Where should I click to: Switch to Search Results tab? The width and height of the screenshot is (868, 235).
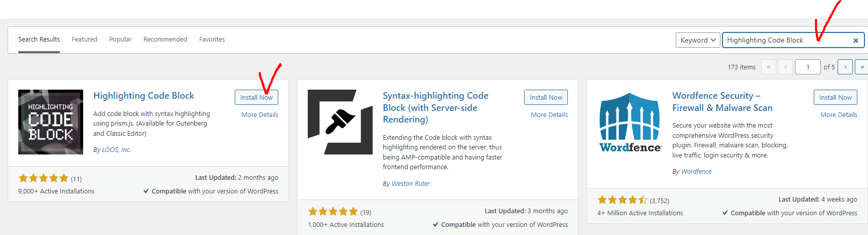point(39,40)
